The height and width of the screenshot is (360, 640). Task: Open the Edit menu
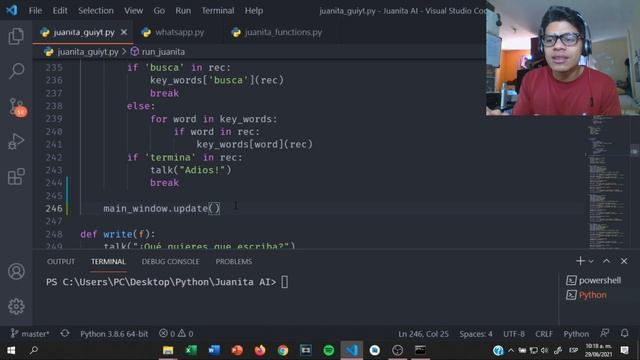[x=60, y=11]
